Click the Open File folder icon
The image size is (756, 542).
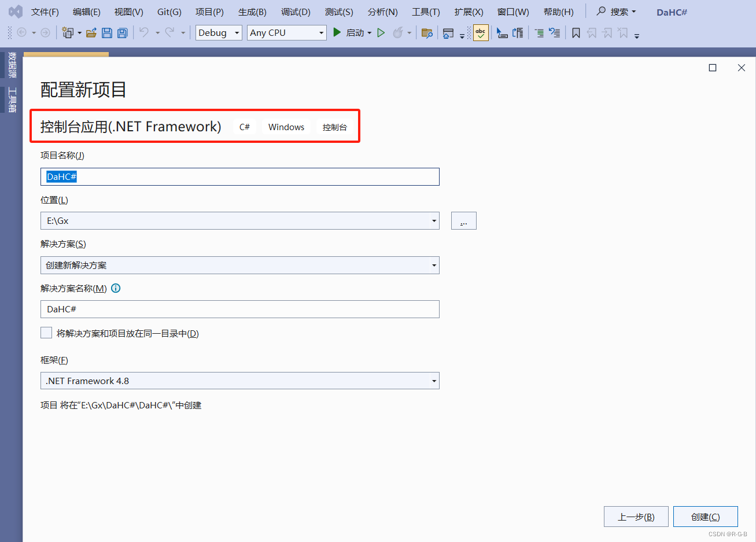pyautogui.click(x=91, y=33)
